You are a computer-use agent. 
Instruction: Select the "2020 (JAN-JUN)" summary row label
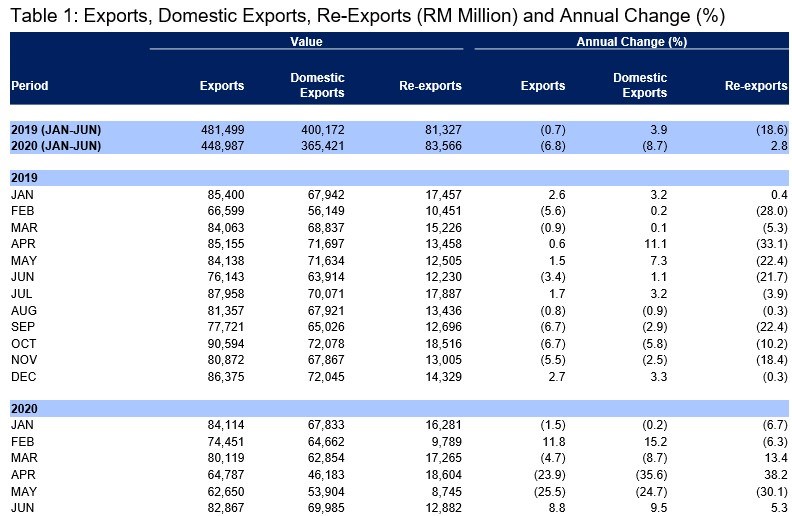56,145
